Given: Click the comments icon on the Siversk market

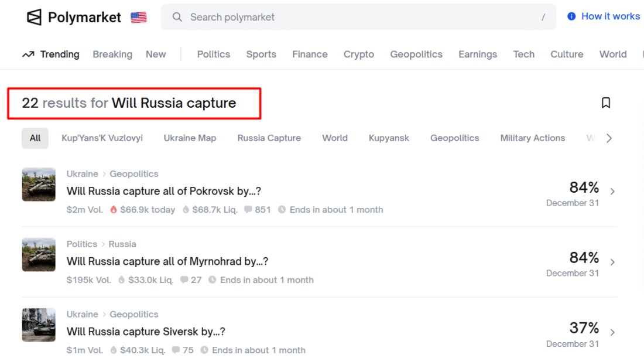Looking at the screenshot, I should tap(176, 350).
